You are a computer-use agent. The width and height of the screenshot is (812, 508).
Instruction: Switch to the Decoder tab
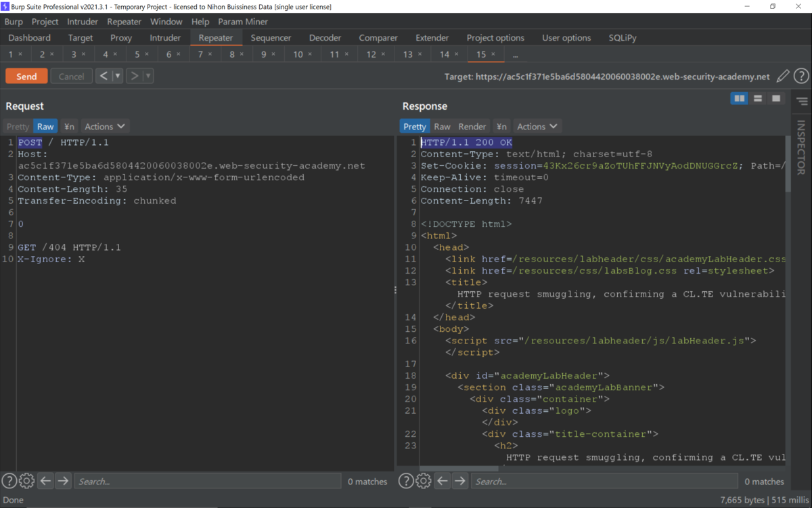point(325,38)
